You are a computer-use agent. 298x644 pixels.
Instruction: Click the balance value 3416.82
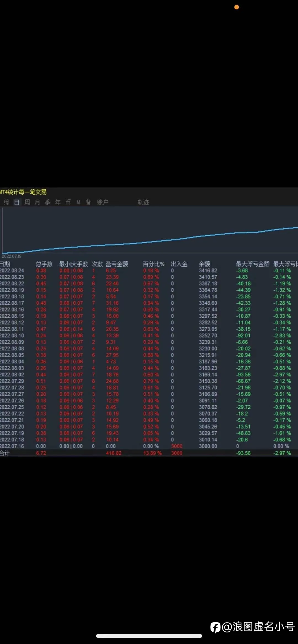[208, 271]
